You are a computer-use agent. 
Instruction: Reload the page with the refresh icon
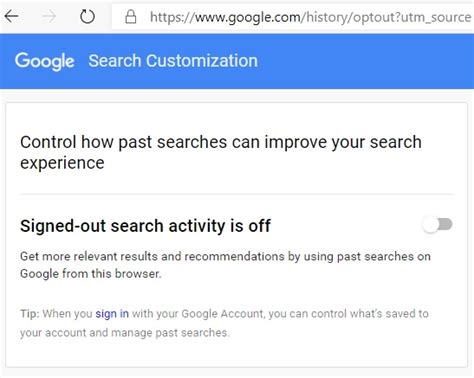[x=87, y=16]
